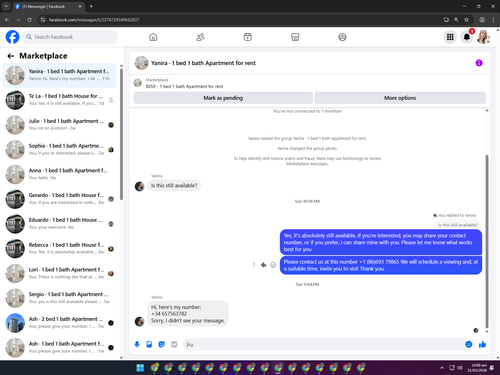500x375 pixels.
Task: Click the quoted reply 'Is this still available?'
Action: pyautogui.click(x=458, y=225)
